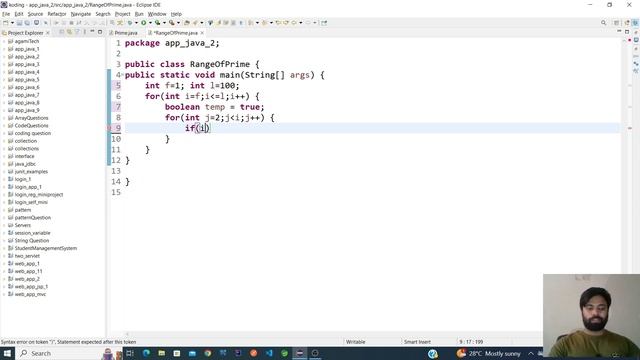
Task: Switch to the Prime.java editor tab
Action: tap(123, 33)
